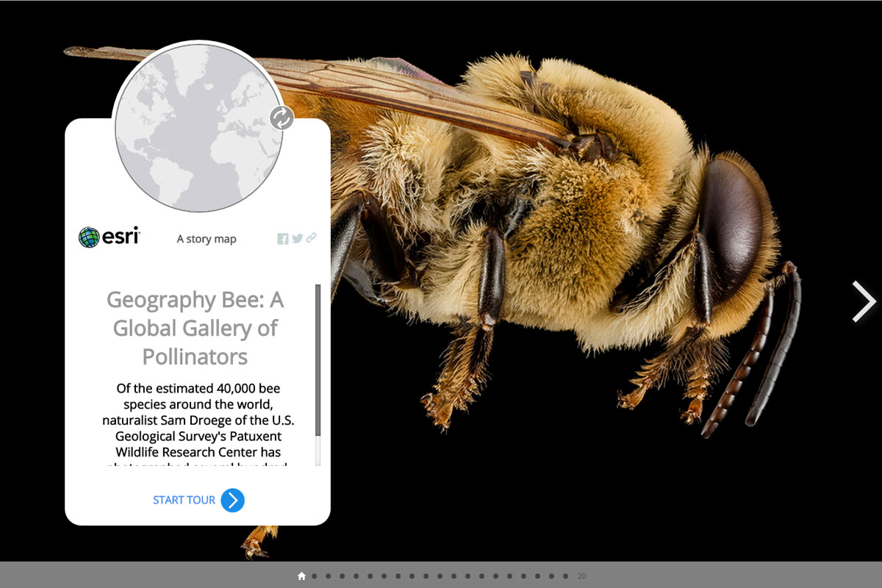
Task: Click the home icon in bottom navigation
Action: (x=301, y=576)
